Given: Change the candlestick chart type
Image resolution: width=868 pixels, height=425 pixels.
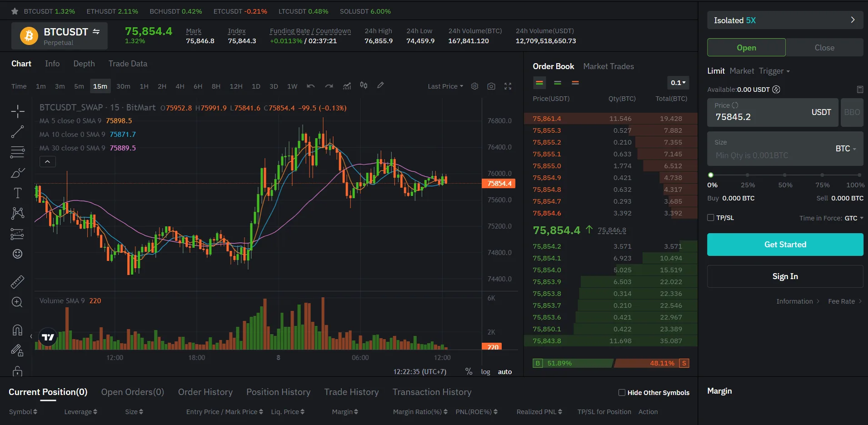Looking at the screenshot, I should click(364, 85).
